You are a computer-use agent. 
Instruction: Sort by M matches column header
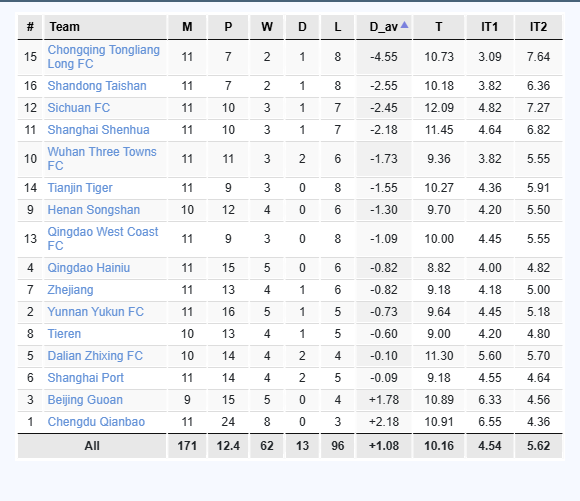[187, 27]
